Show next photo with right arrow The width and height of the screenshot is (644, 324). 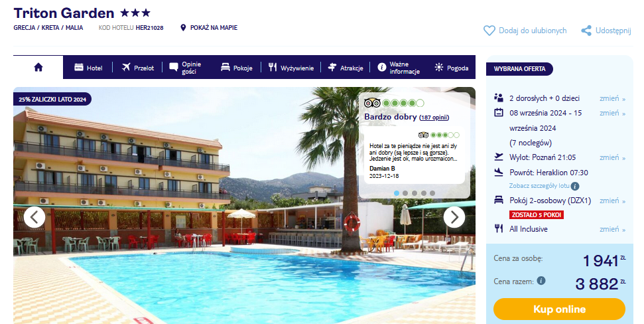point(454,217)
